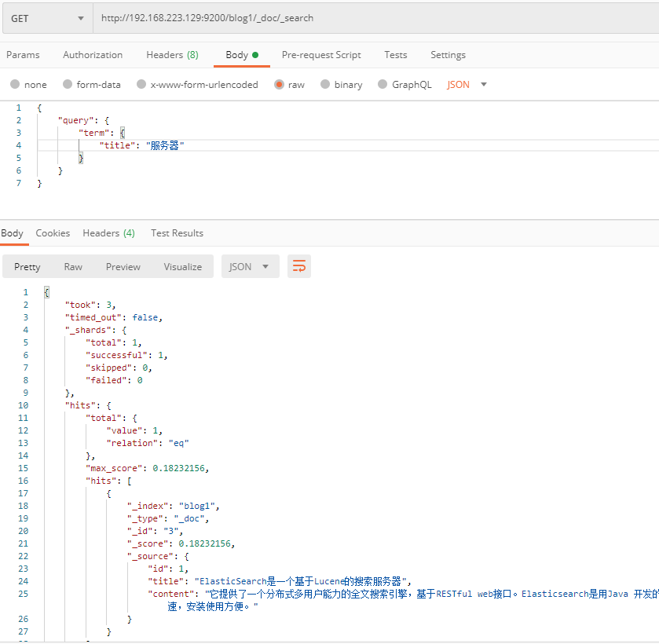Screen dimensions: 659x644
Task: Select the Preview response view
Action: (123, 267)
